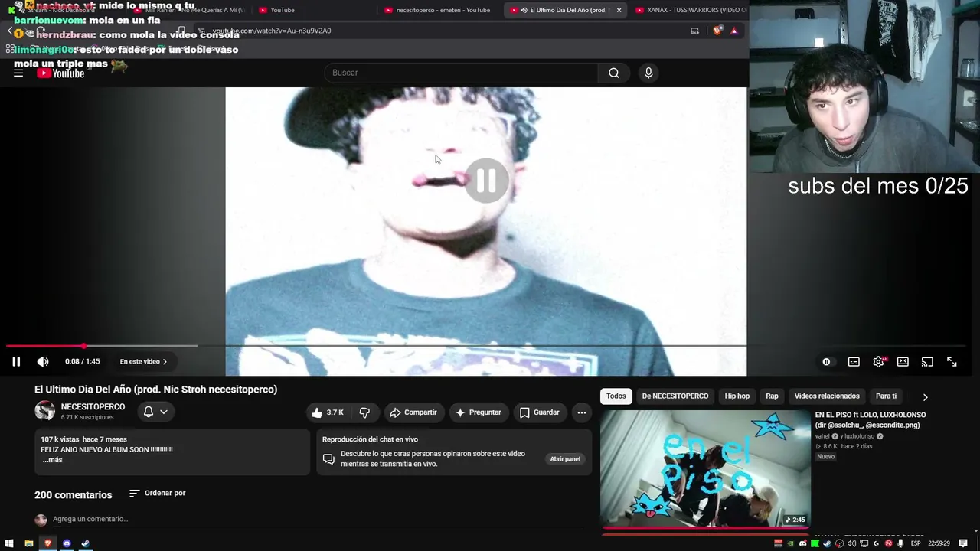Pause the video from the control bar
This screenshot has width=980, height=551.
(x=16, y=362)
